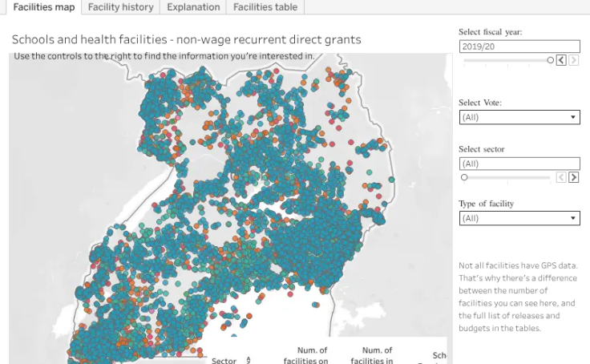Click the fiscal year slider handle
Viewport: 590px width, 364px height.
click(x=550, y=60)
